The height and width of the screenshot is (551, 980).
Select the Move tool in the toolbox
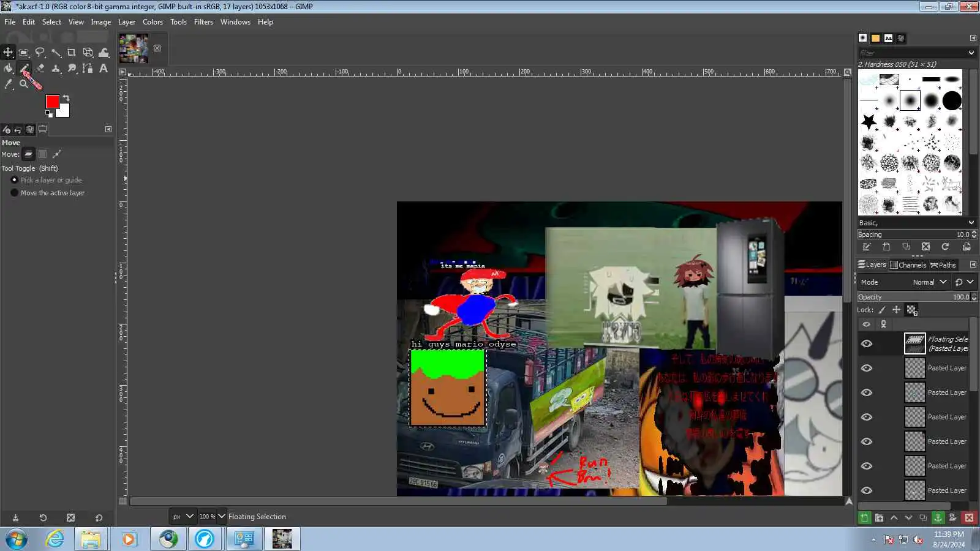[8, 53]
